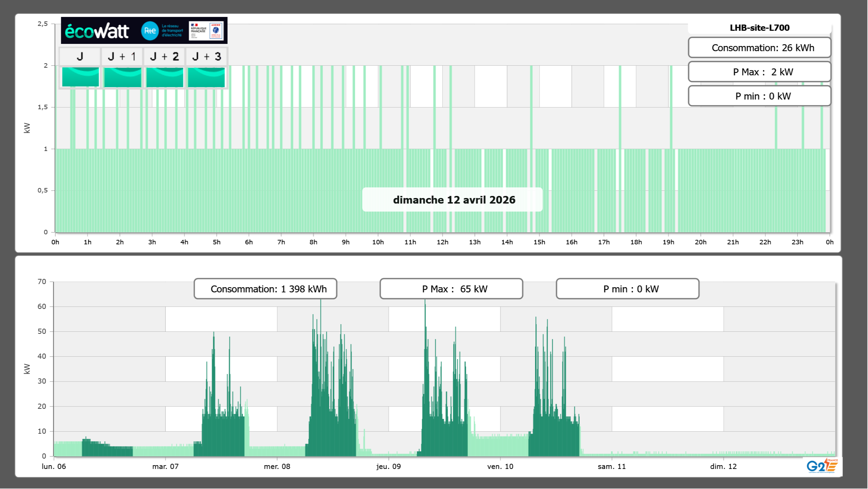Click the green signal icon under J + 3
Viewport: 868px width, 489px height.
[x=206, y=77]
